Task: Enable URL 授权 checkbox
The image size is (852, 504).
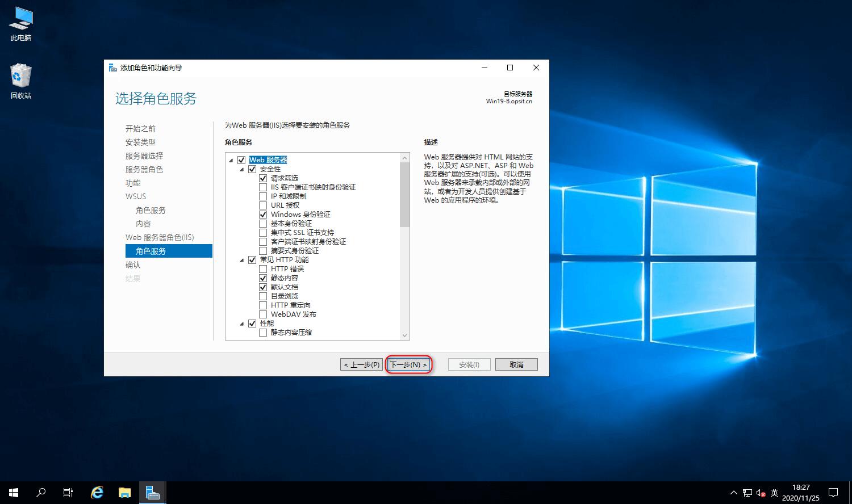Action: pos(263,205)
